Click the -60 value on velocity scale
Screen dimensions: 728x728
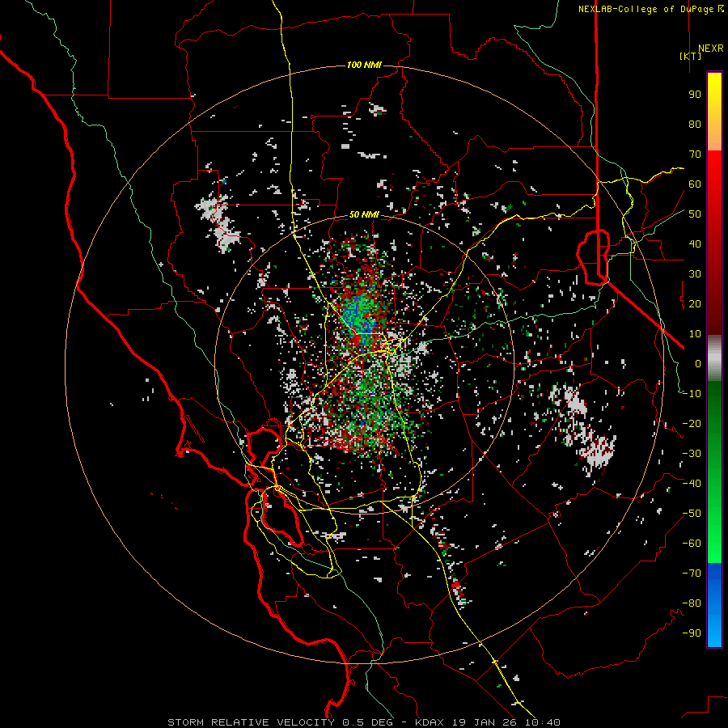[692, 544]
